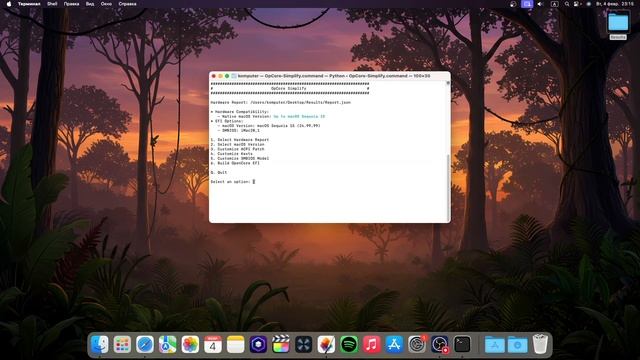Click the highlighted screen mirroring menu icon
This screenshot has height=360, width=640.
tap(527, 4)
